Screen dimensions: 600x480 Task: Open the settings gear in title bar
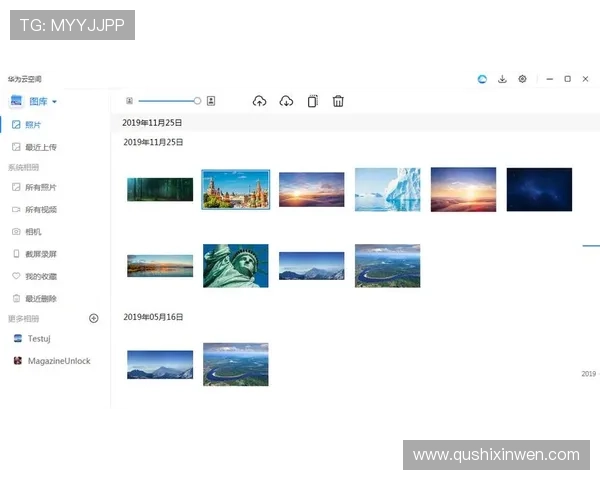pyautogui.click(x=522, y=79)
